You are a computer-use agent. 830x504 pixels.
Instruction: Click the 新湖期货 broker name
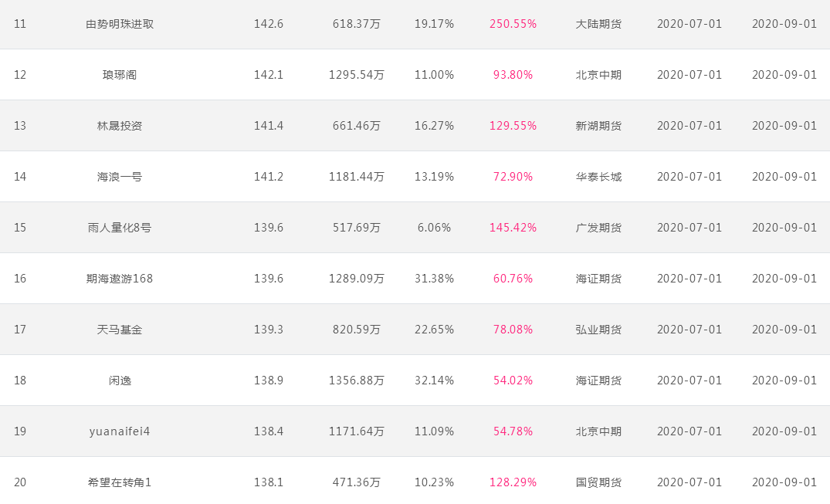pyautogui.click(x=598, y=126)
